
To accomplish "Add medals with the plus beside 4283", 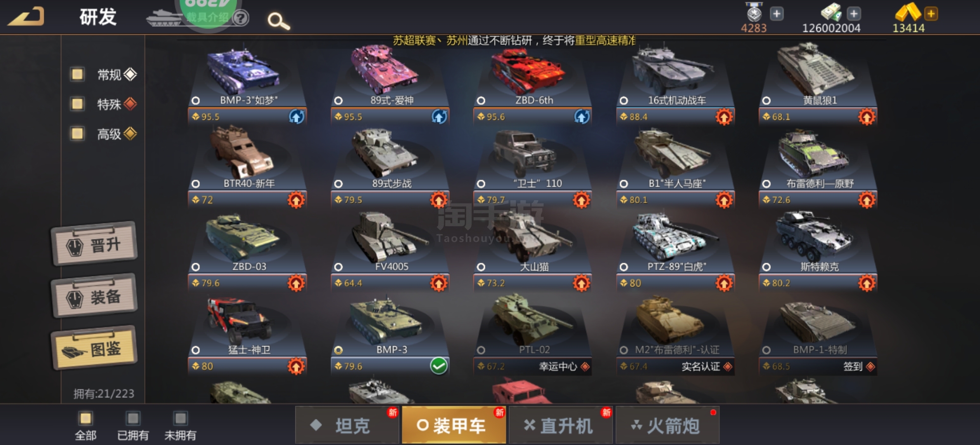I will [777, 14].
